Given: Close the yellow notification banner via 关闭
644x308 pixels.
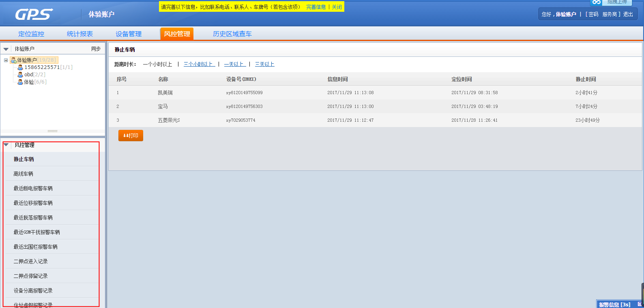Looking at the screenshot, I should (337, 7).
